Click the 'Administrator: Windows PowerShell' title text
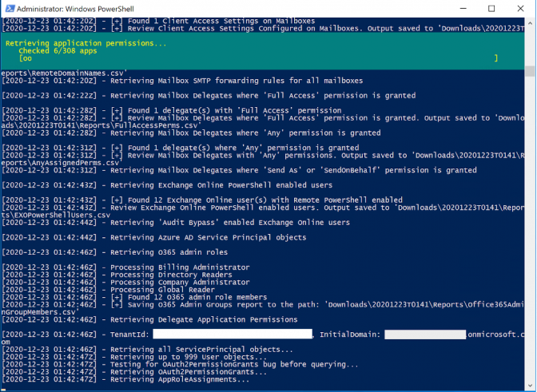This screenshot has width=537, height=392. (x=74, y=8)
